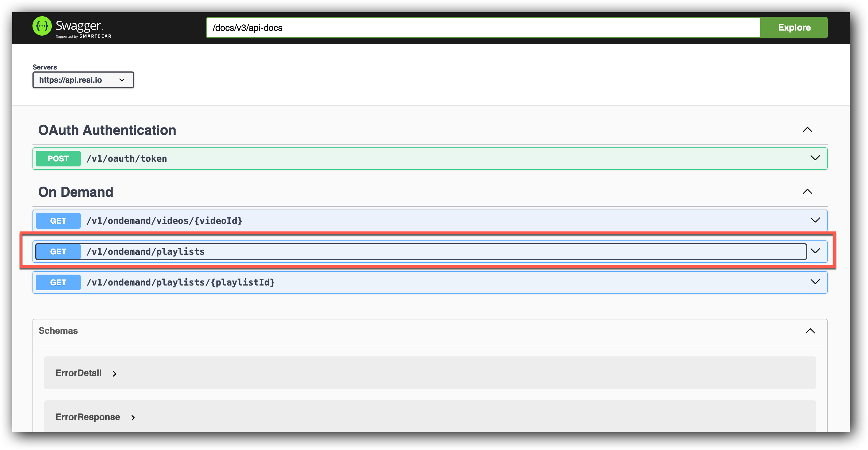This screenshot has width=868, height=450.
Task: Collapse the On Demand section
Action: (808, 191)
